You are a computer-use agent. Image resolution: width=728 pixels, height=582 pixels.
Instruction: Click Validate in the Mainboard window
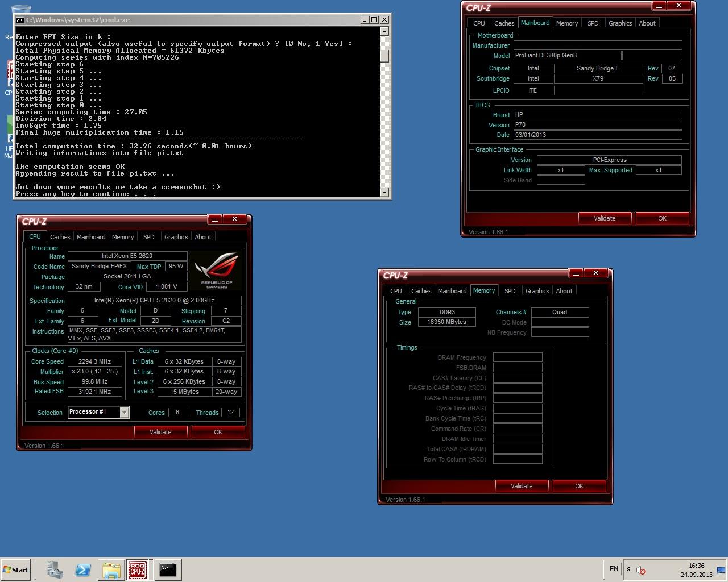coord(605,218)
